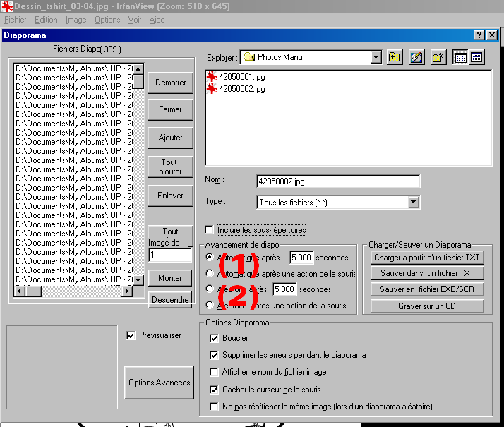Toggle Supprimer les erreurs pendant le diaporama
The image size is (504, 427).
pos(214,355)
